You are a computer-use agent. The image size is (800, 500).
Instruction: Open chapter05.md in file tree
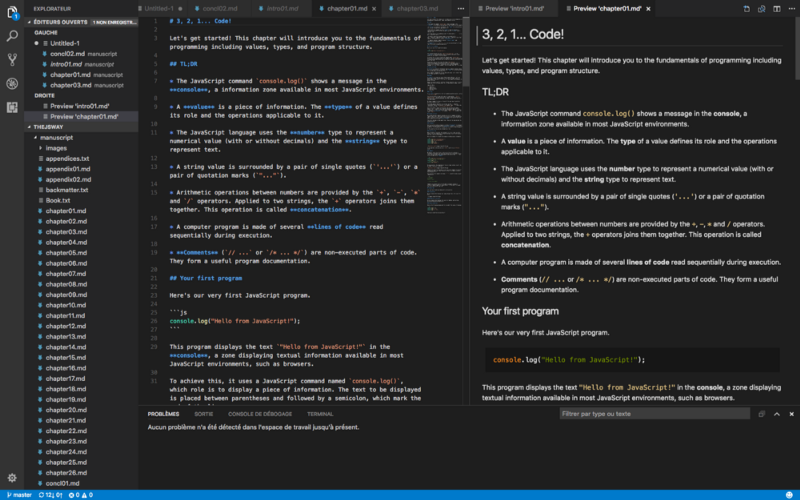click(x=81, y=253)
